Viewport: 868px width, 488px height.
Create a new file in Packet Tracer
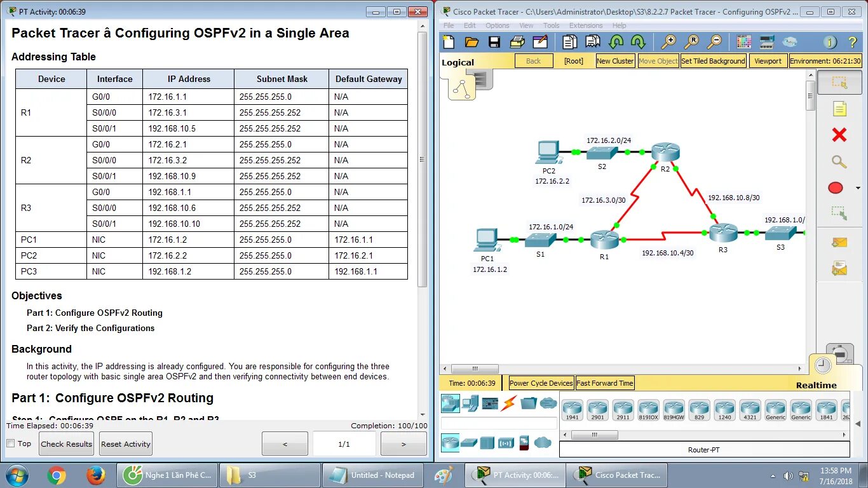click(449, 42)
